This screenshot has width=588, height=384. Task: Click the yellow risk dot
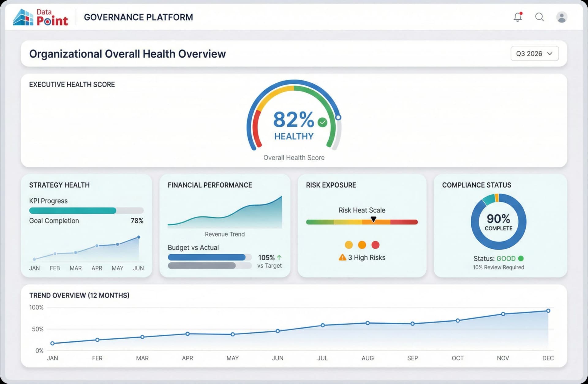pos(349,245)
